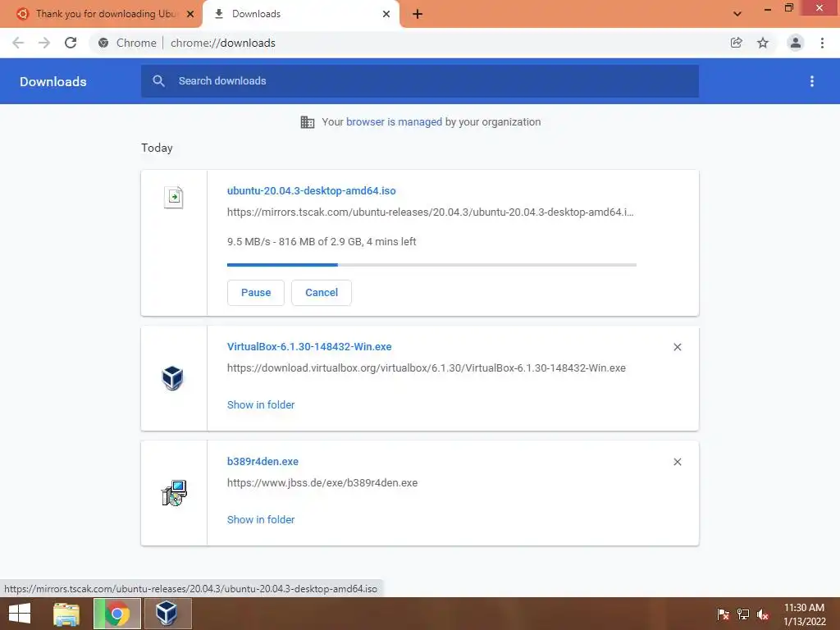Pause the ubuntu ISO download
The image size is (840, 630).
(256, 293)
